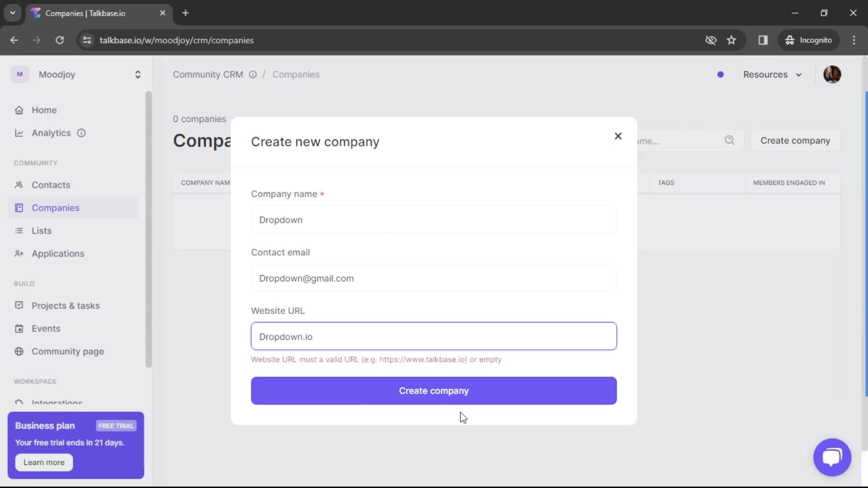Screen dimensions: 868x488
Task: Expand Resources dropdown in top bar
Action: click(x=772, y=74)
